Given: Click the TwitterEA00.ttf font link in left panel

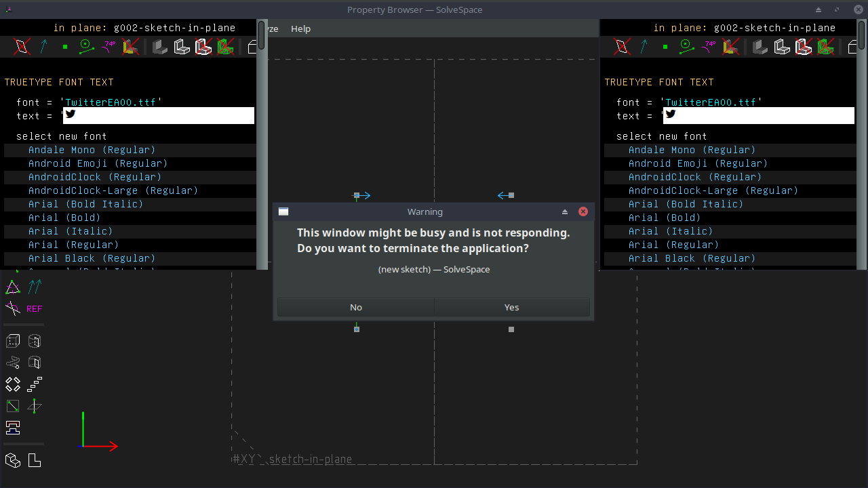Looking at the screenshot, I should pyautogui.click(x=111, y=102).
